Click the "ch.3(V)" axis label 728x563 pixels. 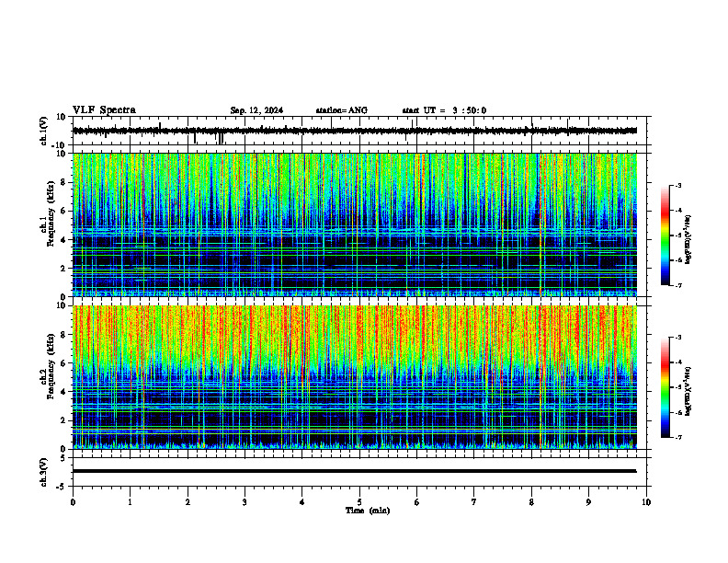[44, 473]
